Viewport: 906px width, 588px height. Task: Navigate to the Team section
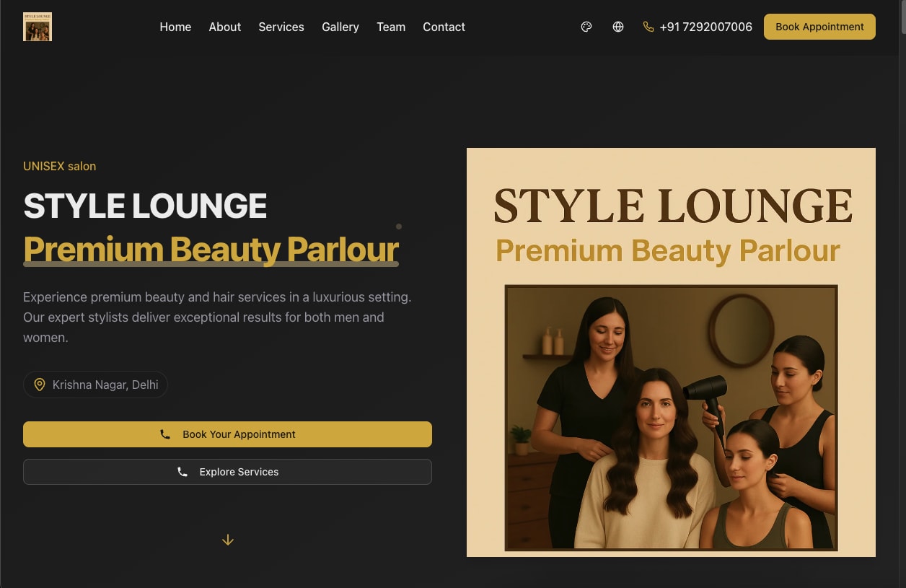click(391, 27)
